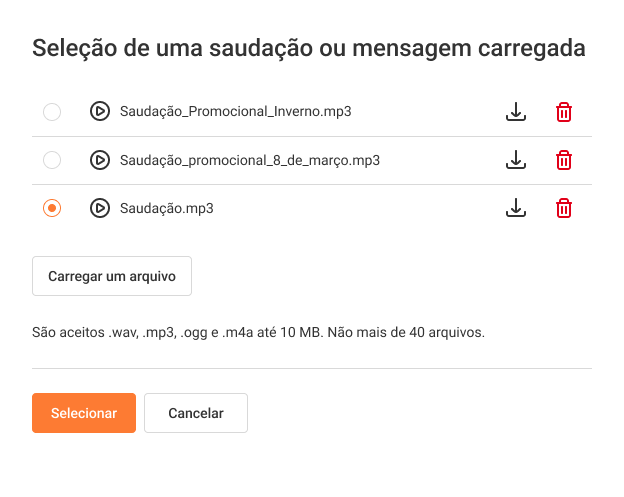Confirm with the Selecionar button
Screen dimensions: 624x497
(84, 413)
